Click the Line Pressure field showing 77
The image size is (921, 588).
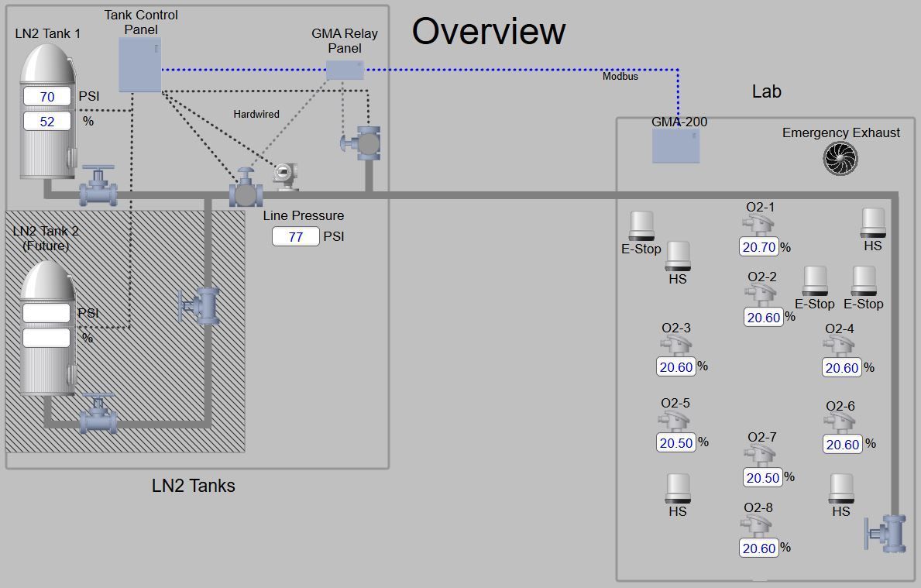coord(295,236)
